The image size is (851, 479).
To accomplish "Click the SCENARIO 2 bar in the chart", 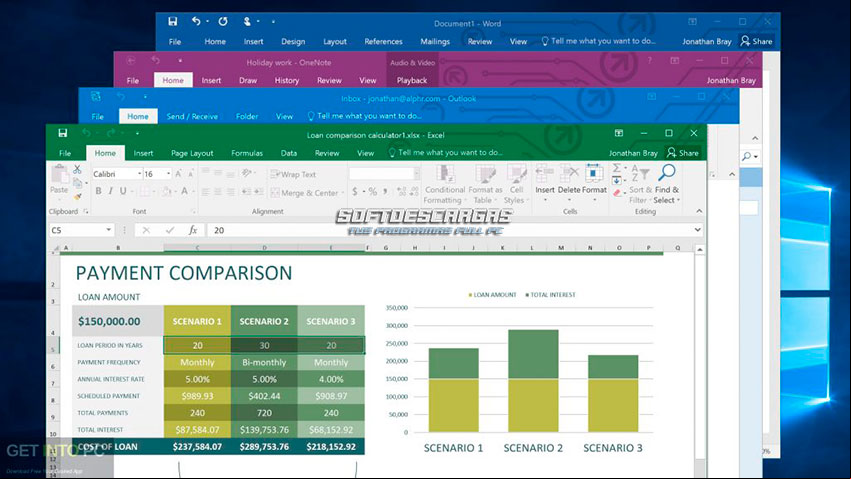I will [x=533, y=381].
